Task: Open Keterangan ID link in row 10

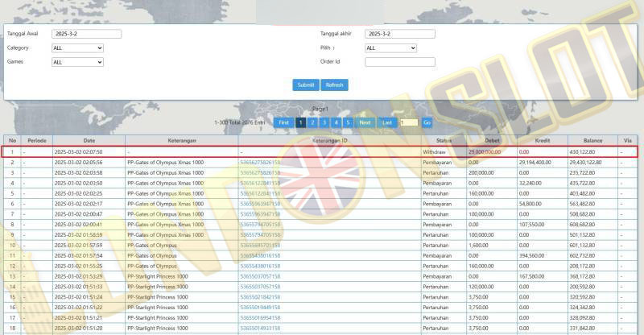Action: point(260,246)
